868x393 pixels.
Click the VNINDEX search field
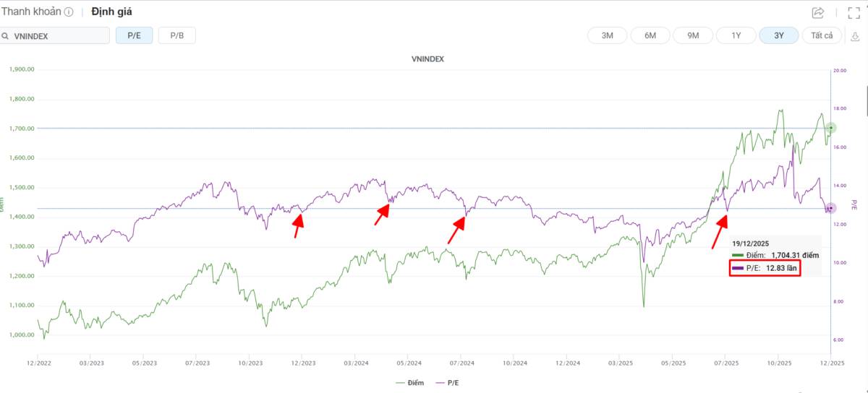59,35
